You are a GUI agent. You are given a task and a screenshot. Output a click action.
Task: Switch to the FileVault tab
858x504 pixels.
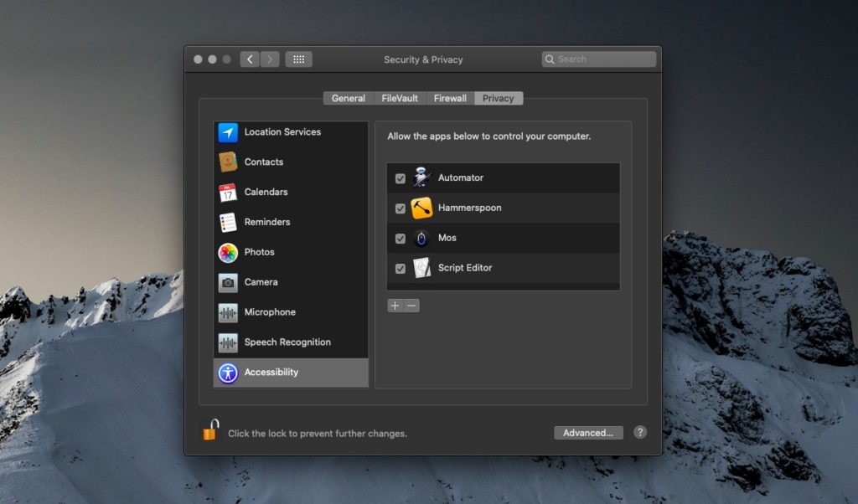(399, 98)
